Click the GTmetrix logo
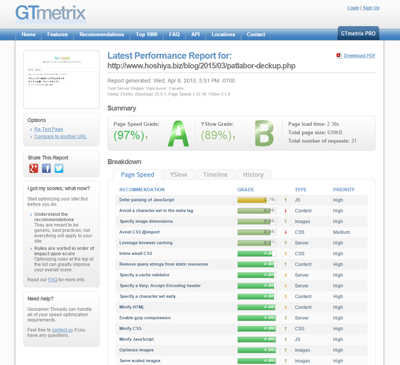 point(50,14)
